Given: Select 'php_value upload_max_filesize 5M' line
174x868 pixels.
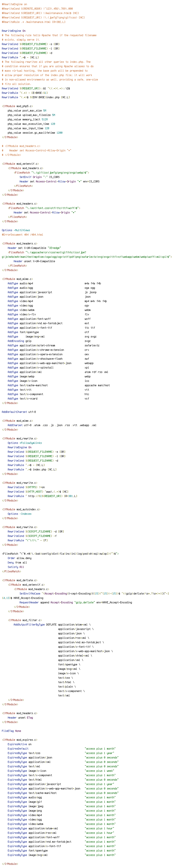Looking at the screenshot, I should click(31, 115).
